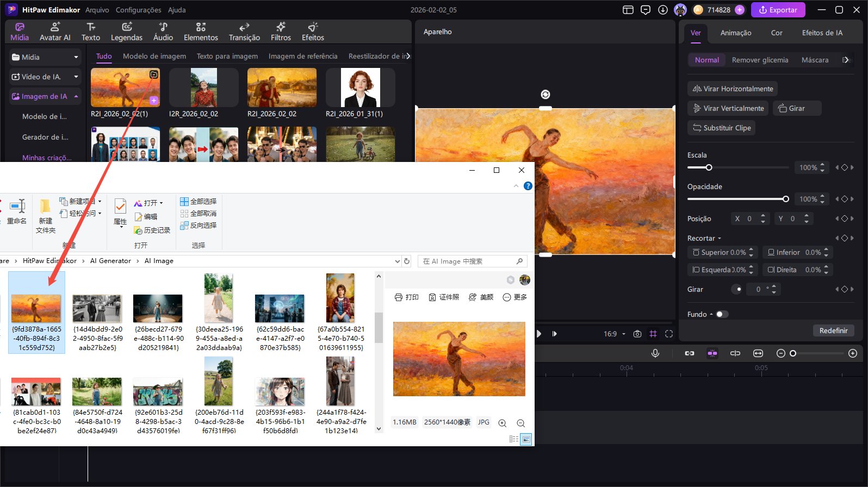Adjust the Opacidade slider handle
The height and width of the screenshot is (487, 868).
coord(785,199)
